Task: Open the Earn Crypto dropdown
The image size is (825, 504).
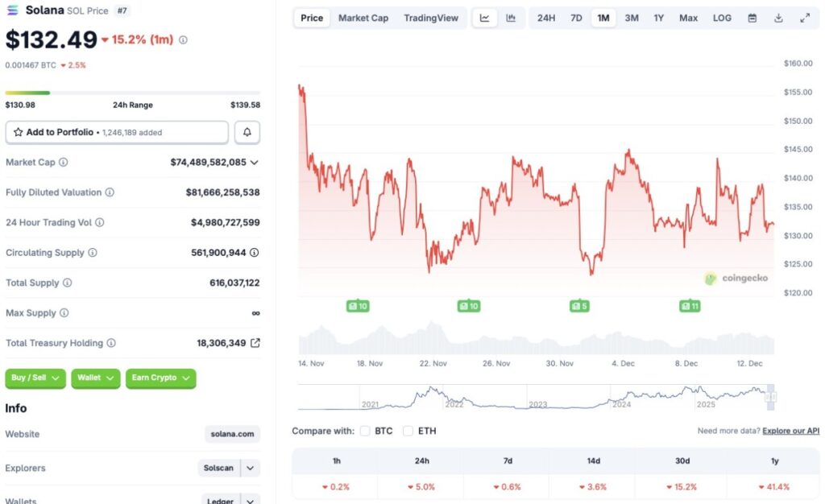Action: [160, 378]
